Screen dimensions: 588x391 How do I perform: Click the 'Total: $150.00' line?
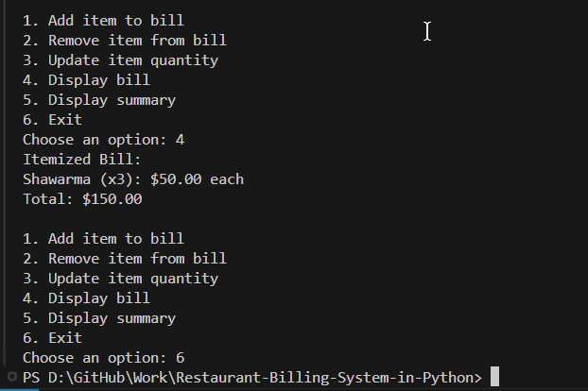pyautogui.click(x=82, y=199)
